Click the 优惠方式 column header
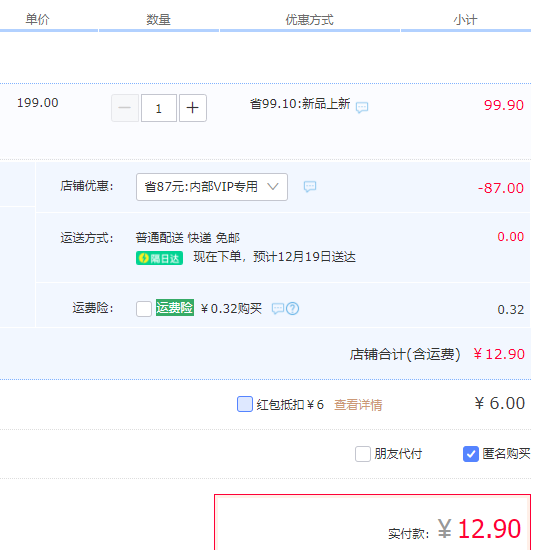 point(309,20)
